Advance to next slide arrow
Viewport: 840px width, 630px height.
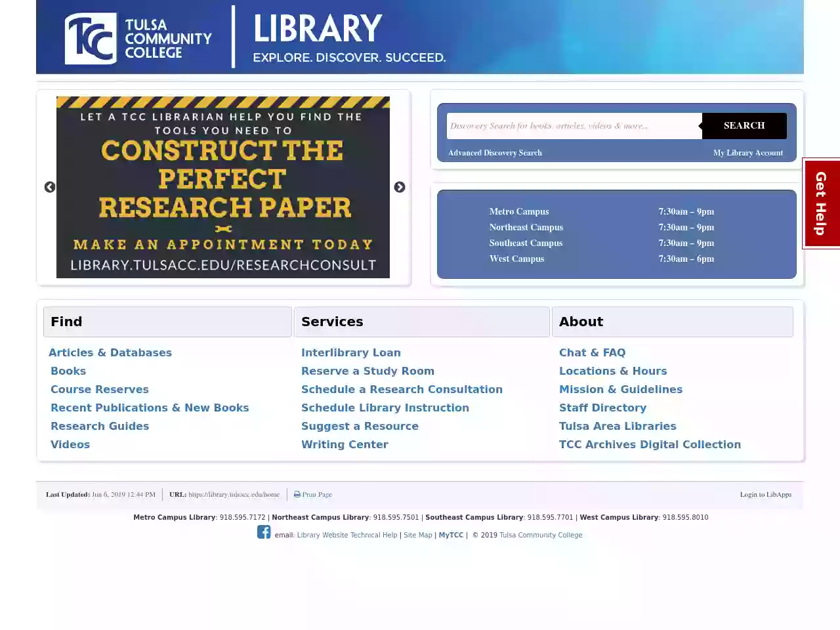tap(400, 187)
